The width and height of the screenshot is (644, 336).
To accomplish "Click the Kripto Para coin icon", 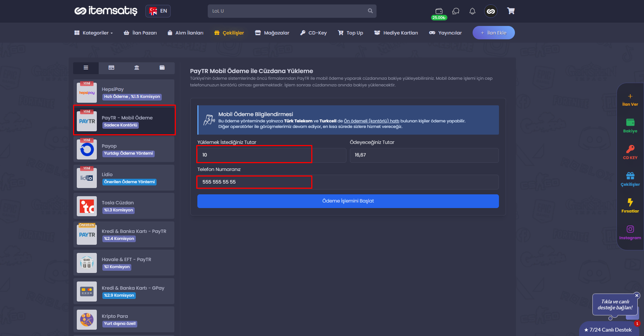I will (x=87, y=320).
